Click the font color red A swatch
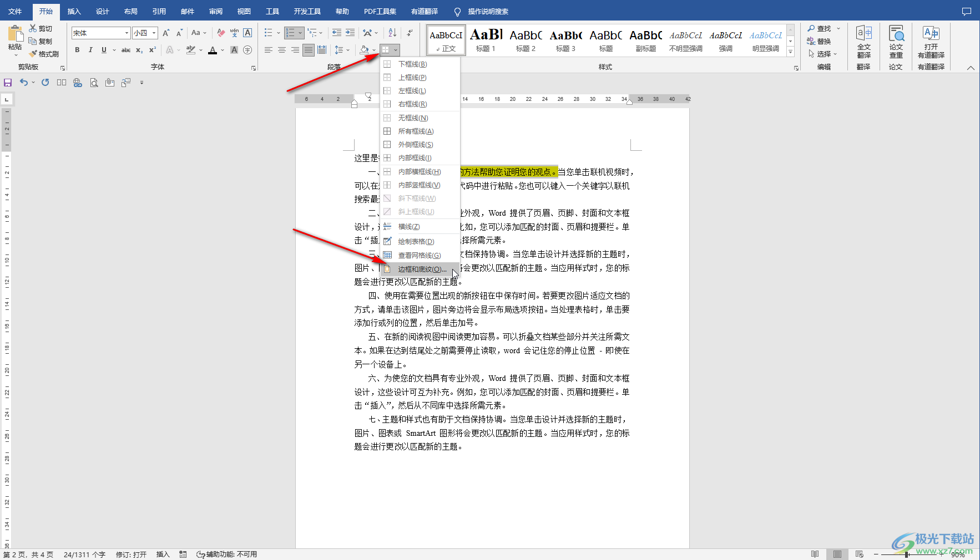Viewport: 980px width, 560px height. tap(213, 50)
